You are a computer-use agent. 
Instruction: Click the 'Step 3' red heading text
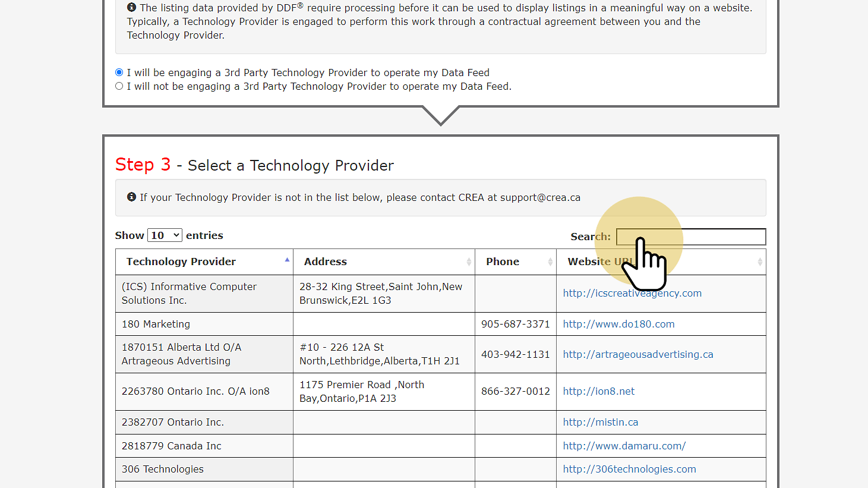click(x=143, y=165)
